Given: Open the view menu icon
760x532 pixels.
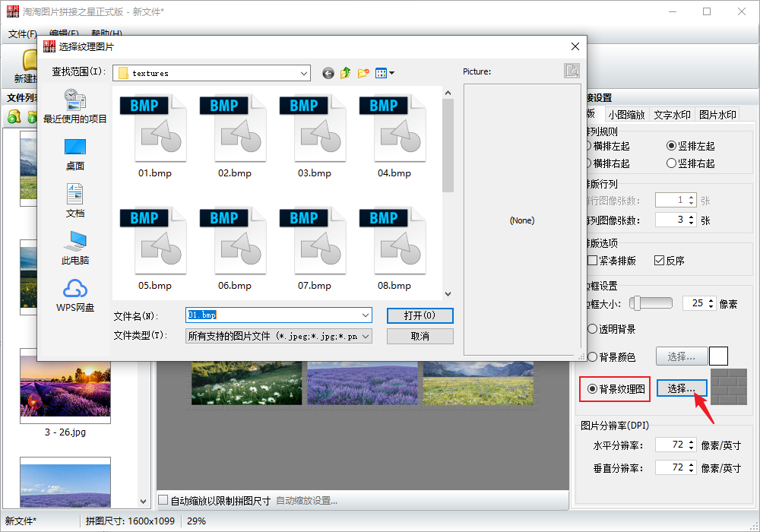Looking at the screenshot, I should click(385, 73).
